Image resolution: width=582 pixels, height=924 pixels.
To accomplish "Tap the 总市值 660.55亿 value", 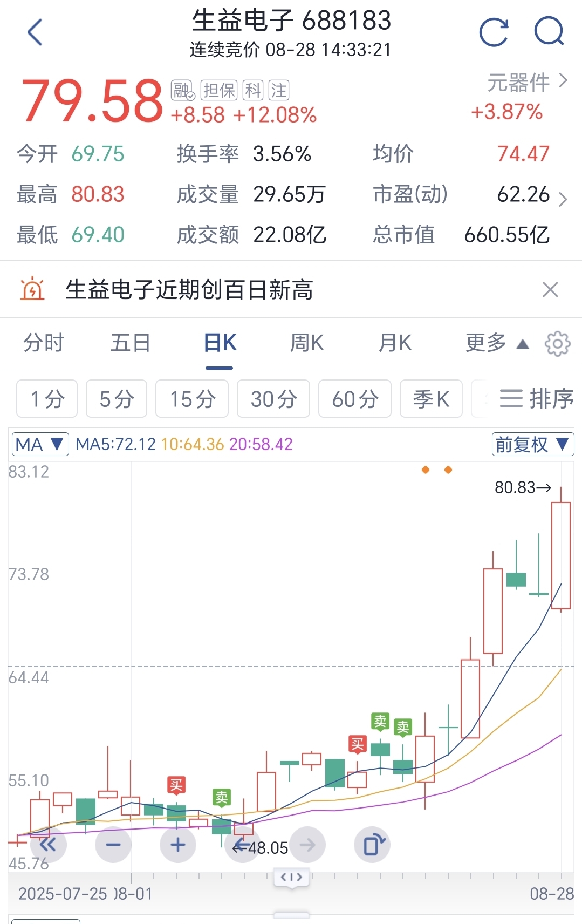I will tap(507, 235).
